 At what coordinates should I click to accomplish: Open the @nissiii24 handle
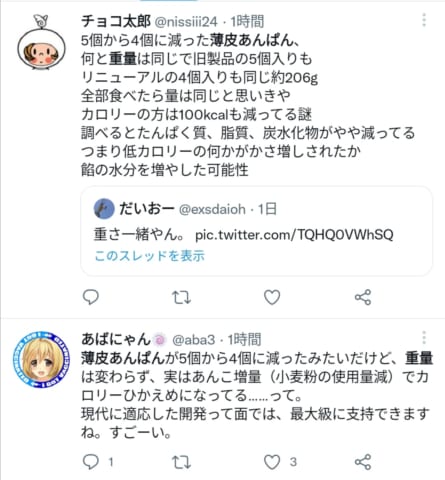pyautogui.click(x=186, y=22)
